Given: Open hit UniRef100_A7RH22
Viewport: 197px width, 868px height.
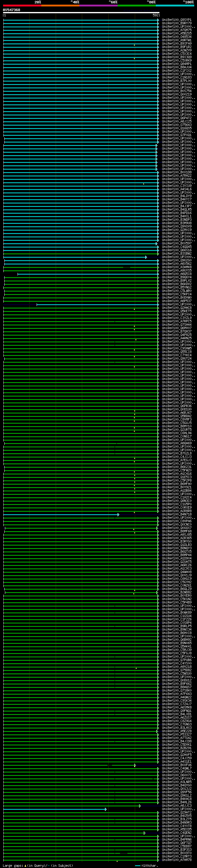Looking at the screenshot, I should coord(176,176).
